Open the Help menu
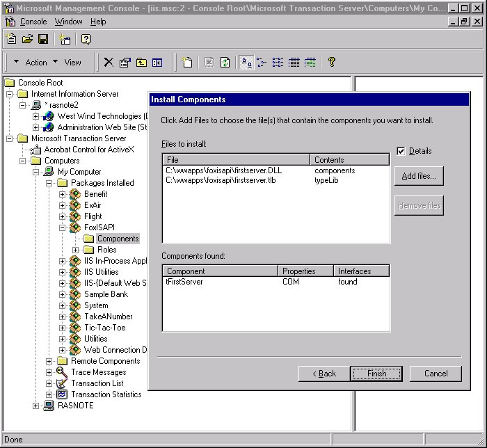487x448 pixels. point(98,22)
